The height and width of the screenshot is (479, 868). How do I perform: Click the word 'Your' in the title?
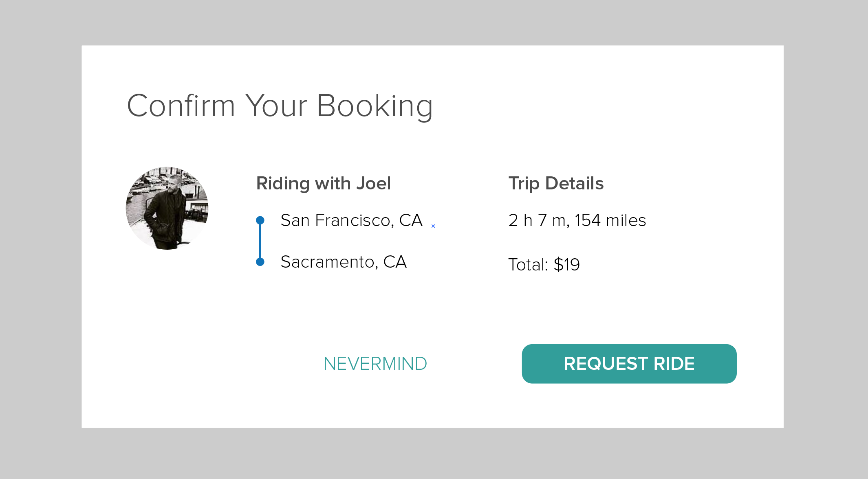click(276, 106)
